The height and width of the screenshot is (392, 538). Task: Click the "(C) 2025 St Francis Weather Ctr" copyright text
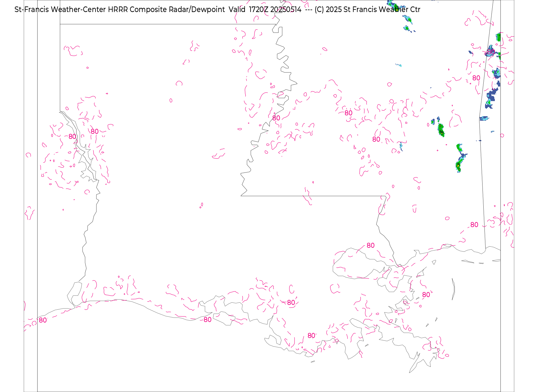pos(367,10)
